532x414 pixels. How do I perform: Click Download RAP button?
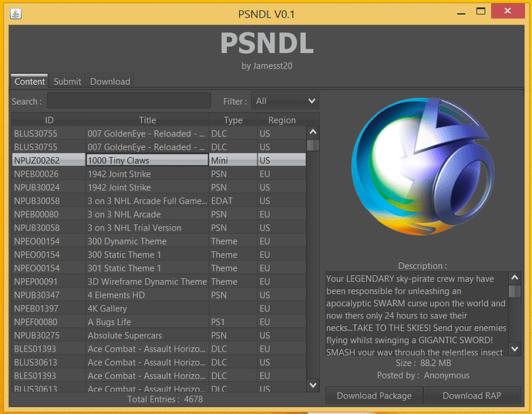click(x=472, y=395)
